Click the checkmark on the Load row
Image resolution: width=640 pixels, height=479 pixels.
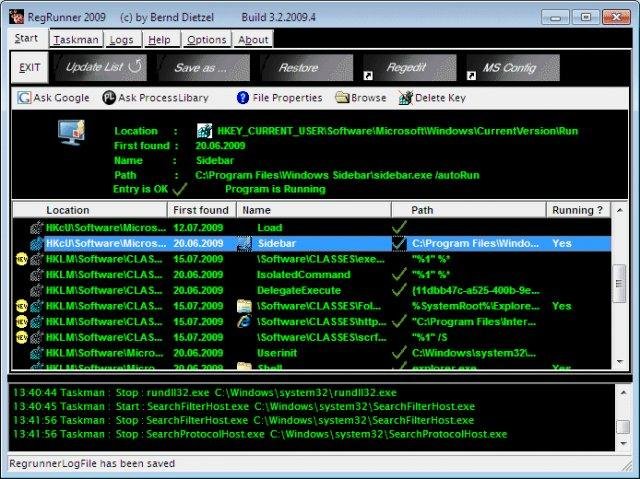(x=399, y=227)
